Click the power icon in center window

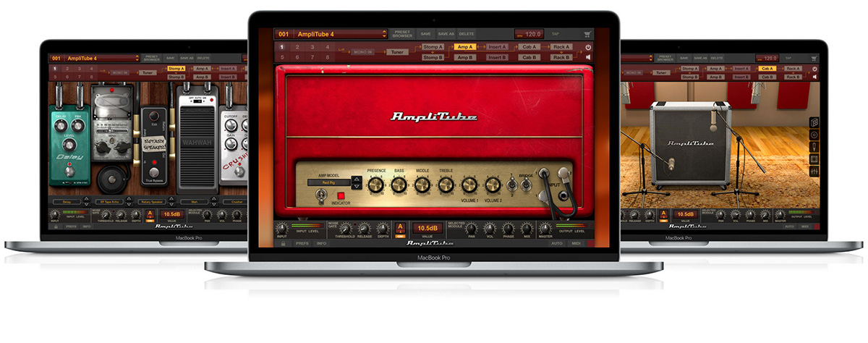(587, 47)
